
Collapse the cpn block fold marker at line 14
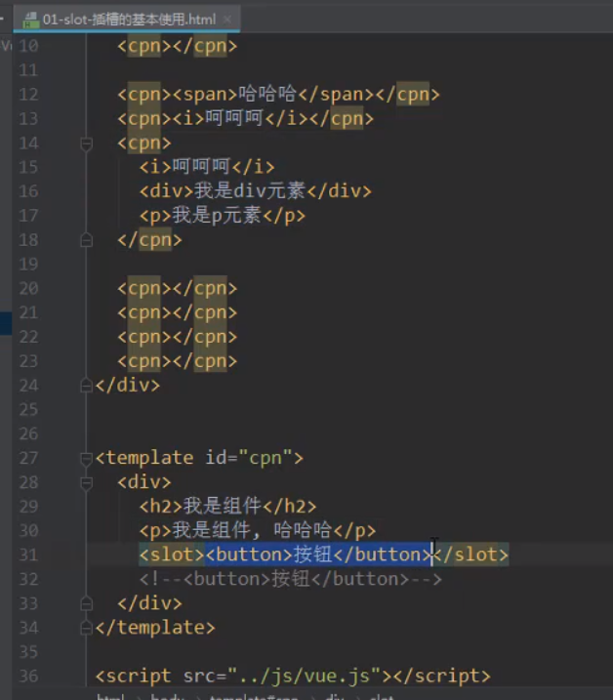tap(86, 144)
